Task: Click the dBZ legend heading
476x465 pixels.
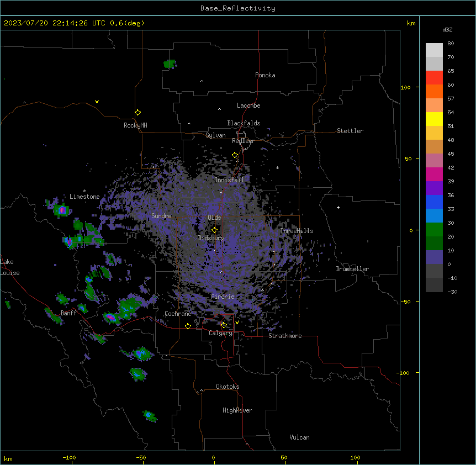Action: [447, 30]
